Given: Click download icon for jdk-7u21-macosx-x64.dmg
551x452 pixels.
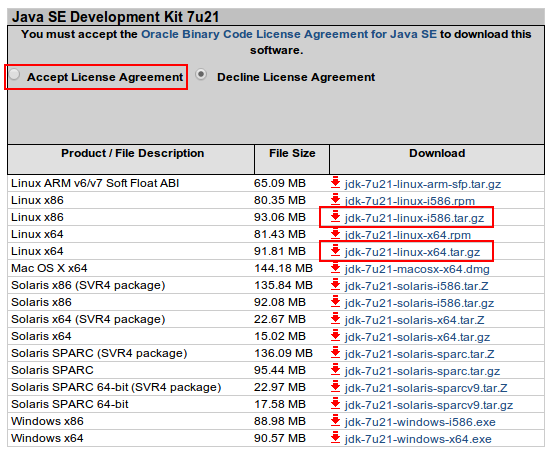Looking at the screenshot, I should pyautogui.click(x=336, y=268).
